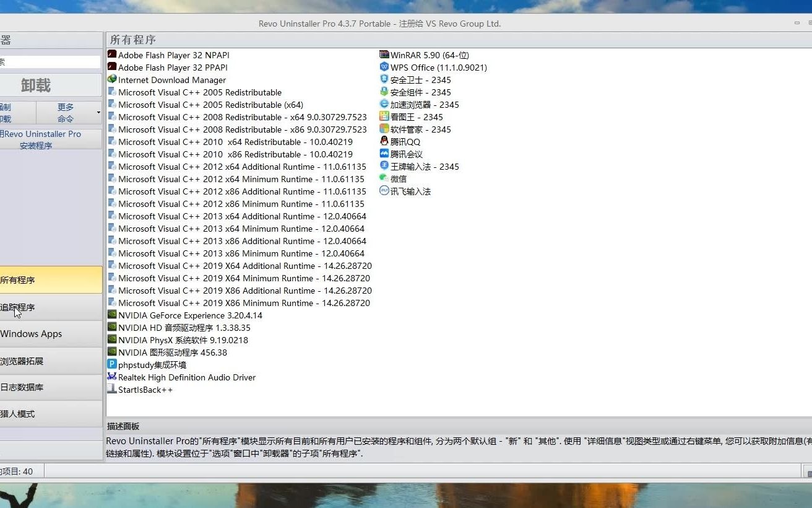Screen dimensions: 812x508
Task: Click the WPS Office icon
Action: pyautogui.click(x=384, y=67)
